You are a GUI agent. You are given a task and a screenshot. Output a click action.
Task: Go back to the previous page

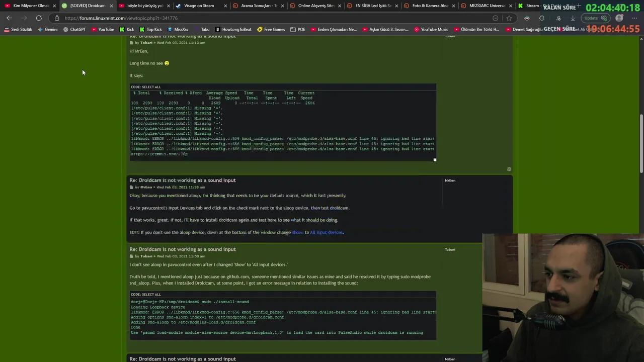[9, 18]
